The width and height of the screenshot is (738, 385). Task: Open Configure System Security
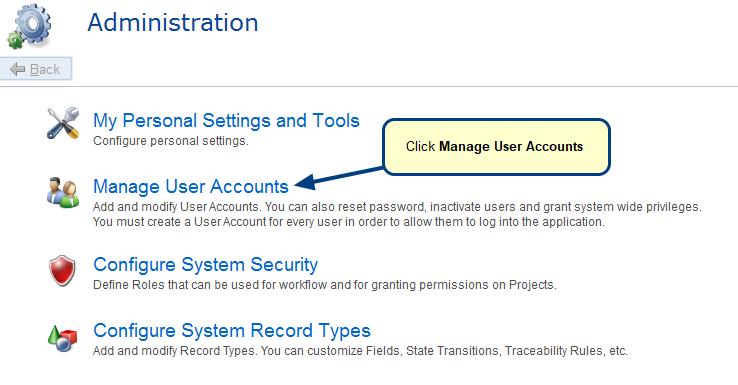205,265
